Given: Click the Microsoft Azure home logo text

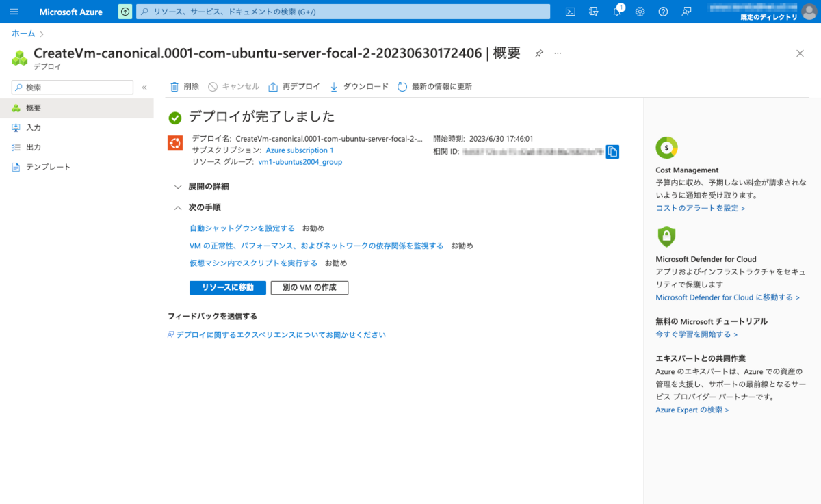Looking at the screenshot, I should point(70,12).
